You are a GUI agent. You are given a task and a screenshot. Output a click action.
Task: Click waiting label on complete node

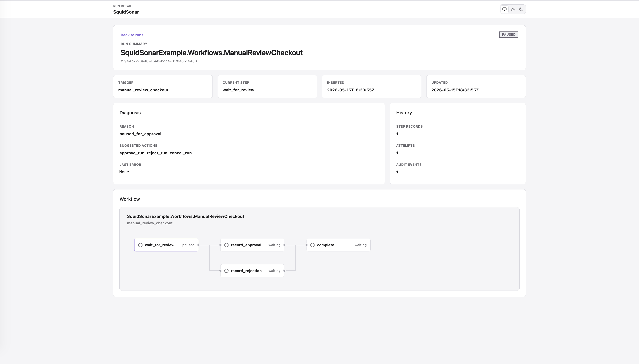(360, 245)
